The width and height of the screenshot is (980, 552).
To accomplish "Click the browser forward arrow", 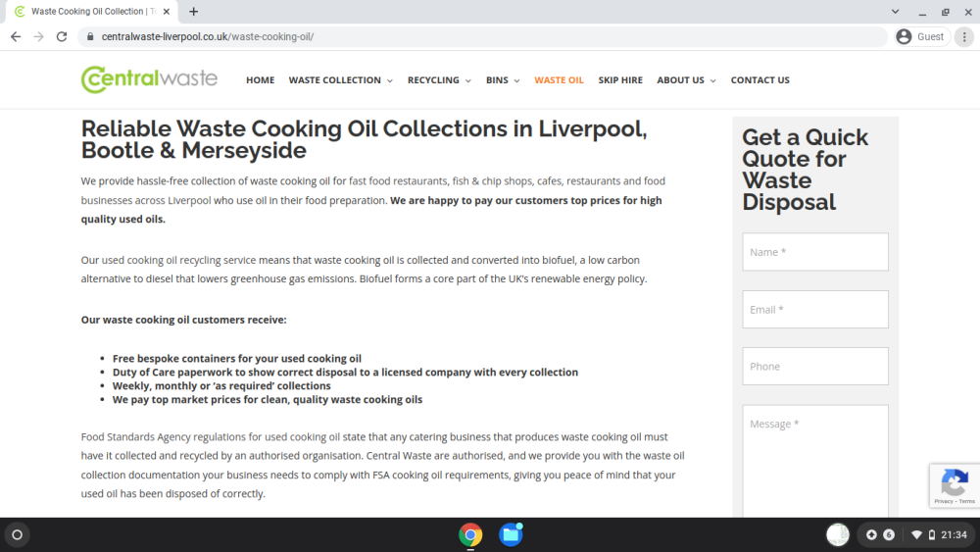I will pos(39,37).
